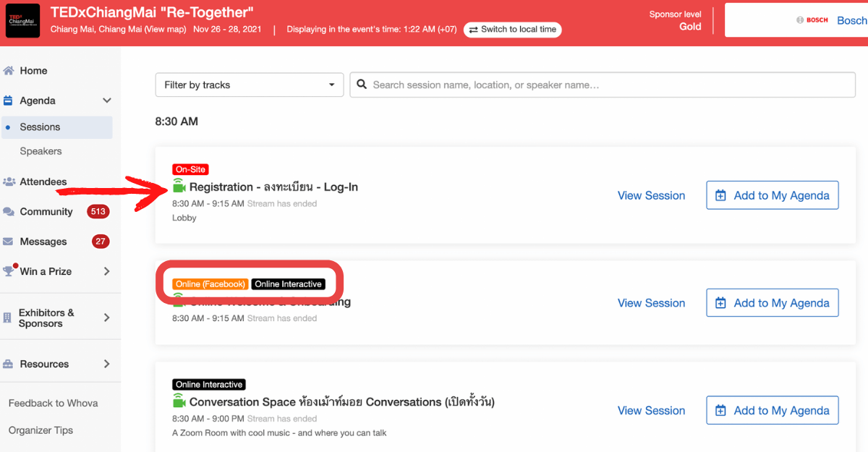This screenshot has width=868, height=452.
Task: View Session for the Registration event
Action: (x=650, y=195)
